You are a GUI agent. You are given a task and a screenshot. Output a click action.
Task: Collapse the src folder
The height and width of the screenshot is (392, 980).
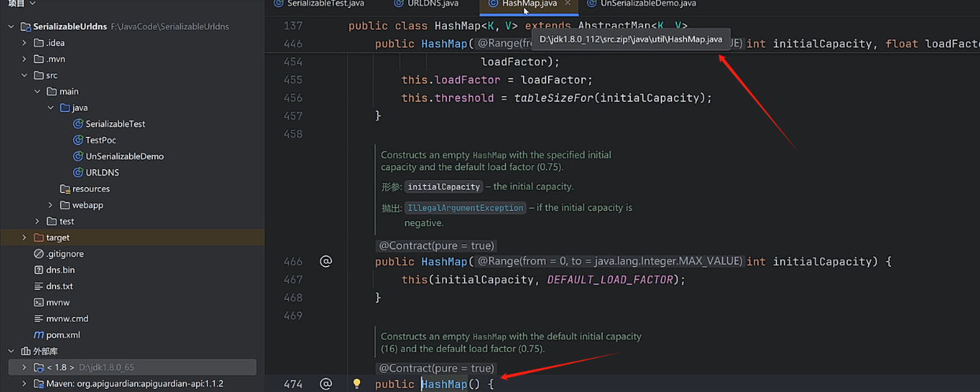point(24,76)
